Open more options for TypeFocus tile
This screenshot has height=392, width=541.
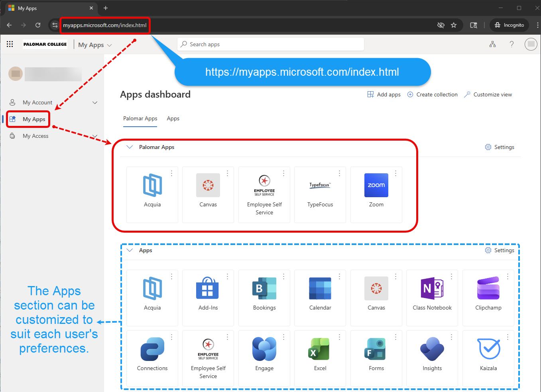click(339, 173)
